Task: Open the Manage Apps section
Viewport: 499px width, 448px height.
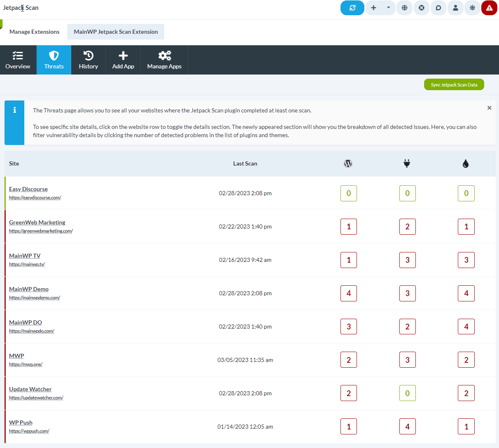Action: 164,60
